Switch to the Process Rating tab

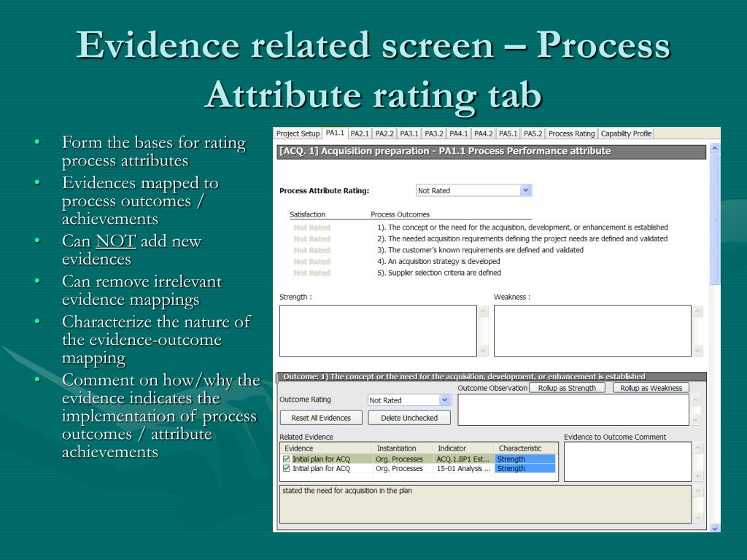(x=572, y=134)
